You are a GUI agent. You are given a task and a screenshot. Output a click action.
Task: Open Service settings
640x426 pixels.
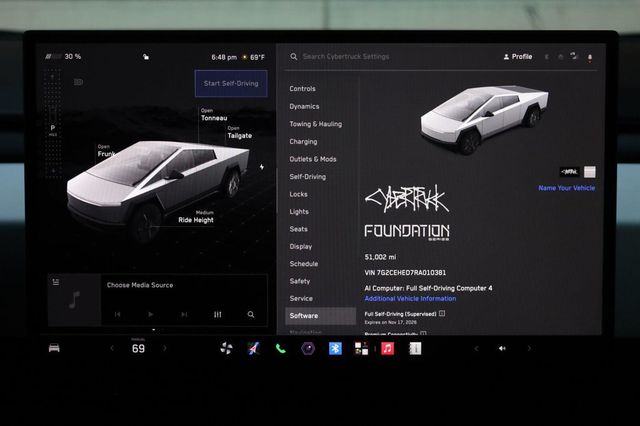point(301,298)
